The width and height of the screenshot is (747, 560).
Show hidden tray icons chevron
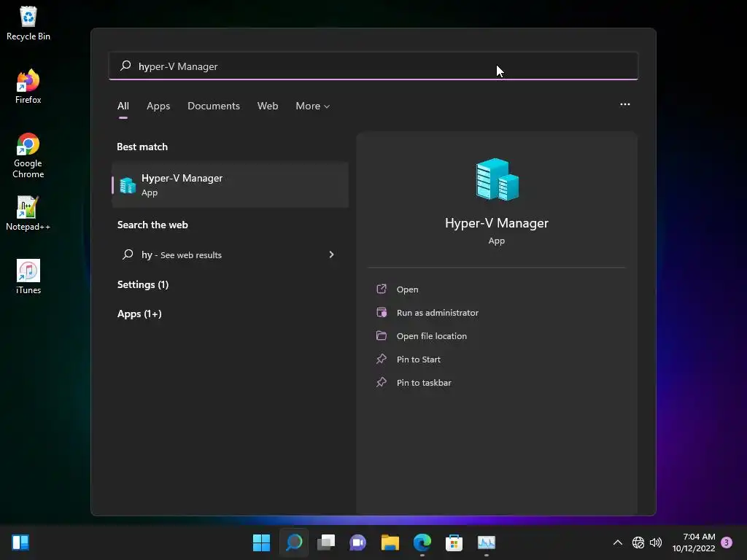(x=618, y=542)
